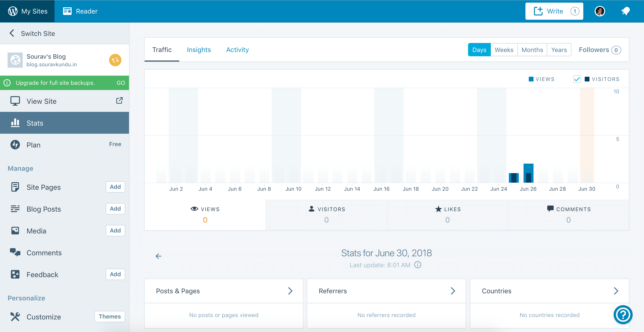Click the orange site sync icon
This screenshot has width=644, height=332.
(115, 60)
